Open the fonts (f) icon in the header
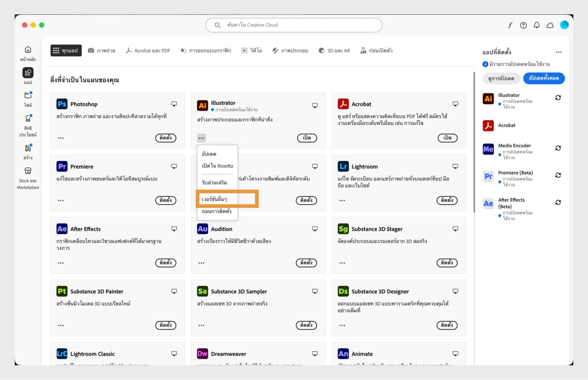The image size is (588, 380). pyautogui.click(x=510, y=25)
